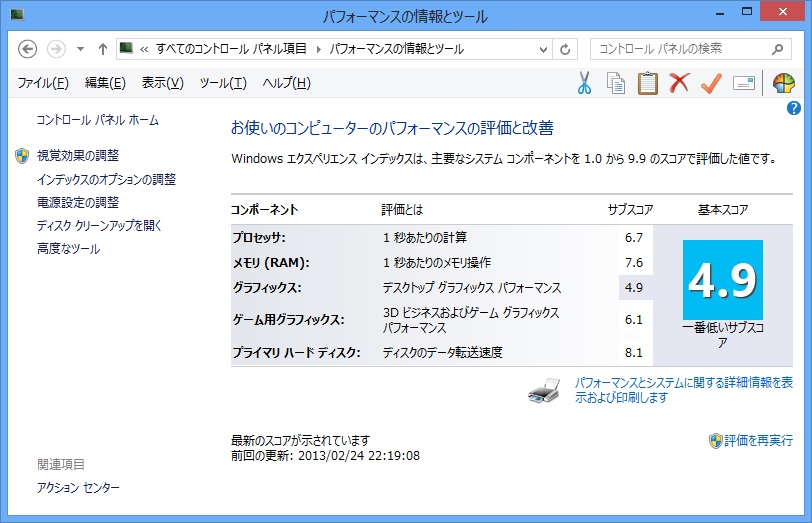
Task: Click the blue 4.9 base score tile
Action: coord(722,280)
